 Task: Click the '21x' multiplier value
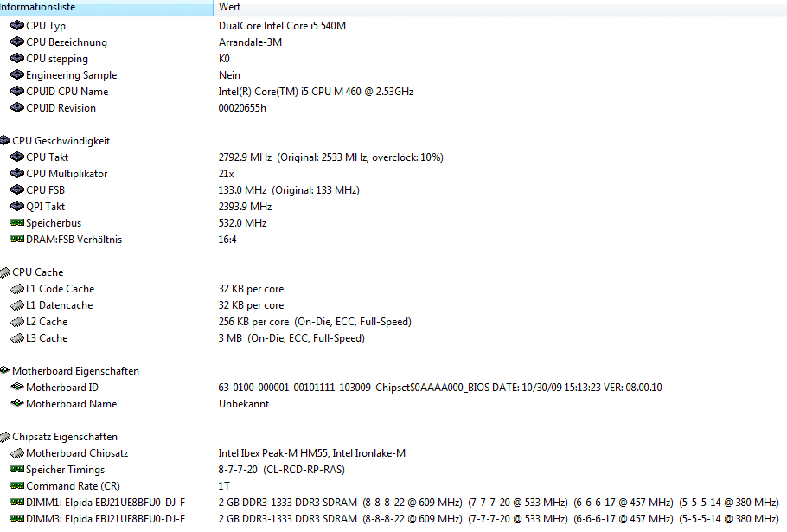226,174
